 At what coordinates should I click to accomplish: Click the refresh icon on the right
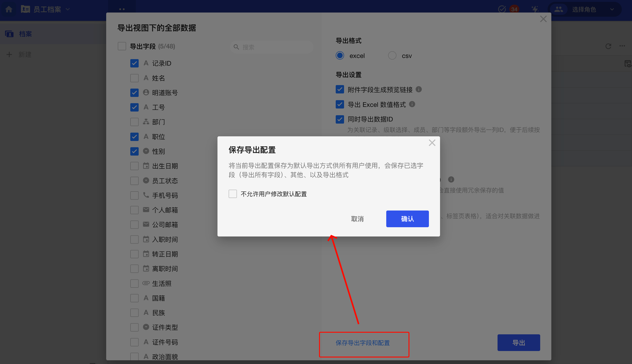(x=608, y=46)
